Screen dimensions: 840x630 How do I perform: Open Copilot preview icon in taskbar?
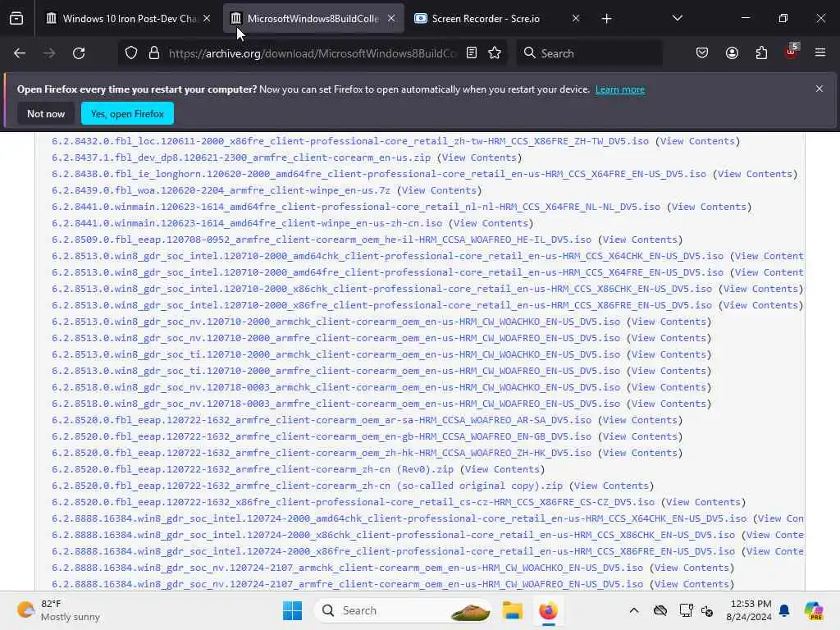pos(814,610)
